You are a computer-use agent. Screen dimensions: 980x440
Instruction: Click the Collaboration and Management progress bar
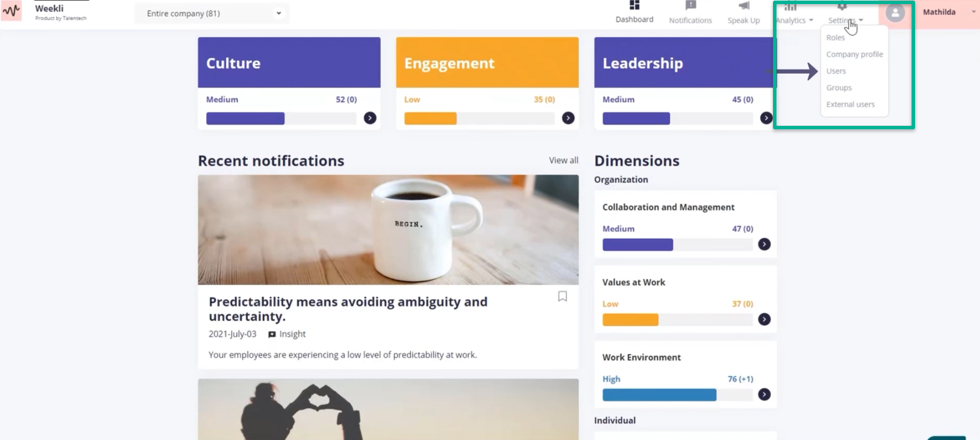[677, 245]
